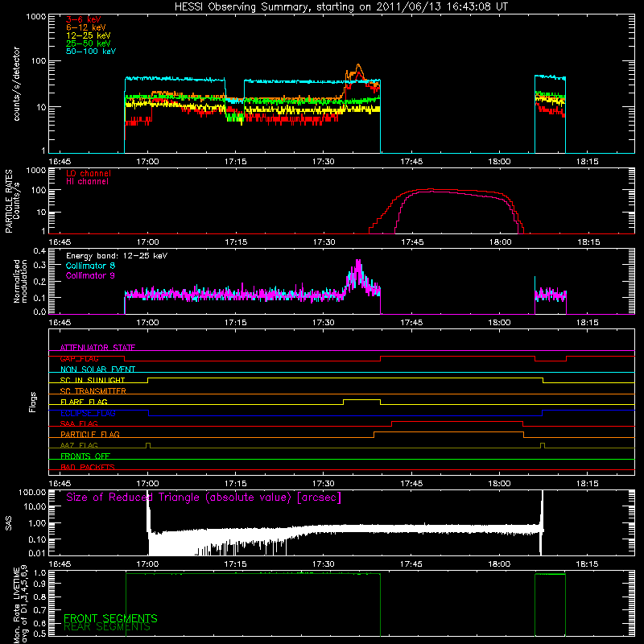Click the FRONTS_OFF flag label

click(85, 456)
